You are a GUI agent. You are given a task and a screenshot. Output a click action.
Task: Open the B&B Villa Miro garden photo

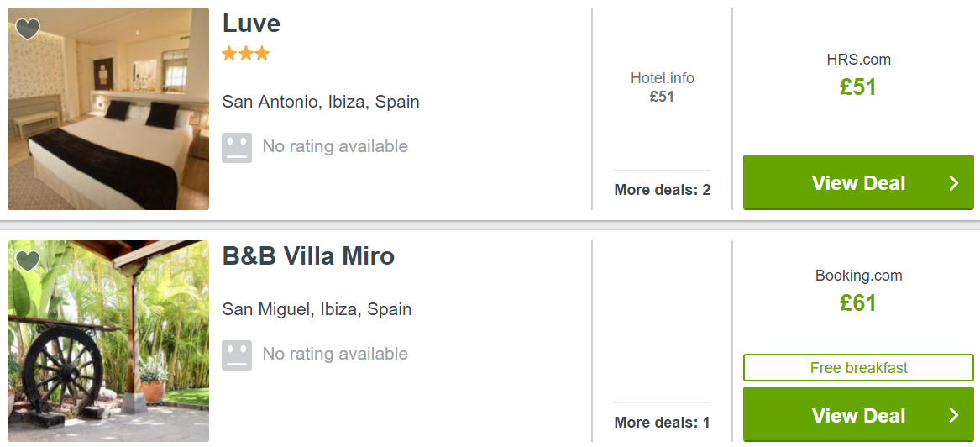pyautogui.click(x=108, y=341)
